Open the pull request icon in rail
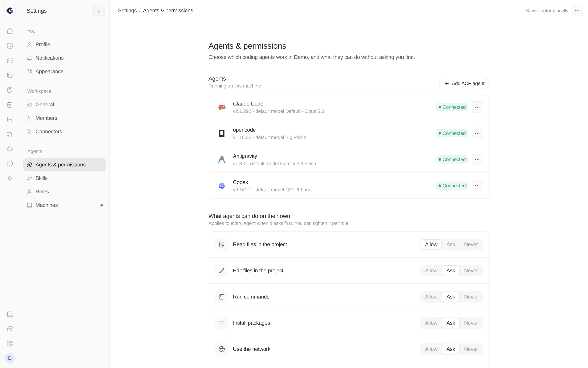Image resolution: width=588 pixels, height=368 pixels. pyautogui.click(x=10, y=134)
